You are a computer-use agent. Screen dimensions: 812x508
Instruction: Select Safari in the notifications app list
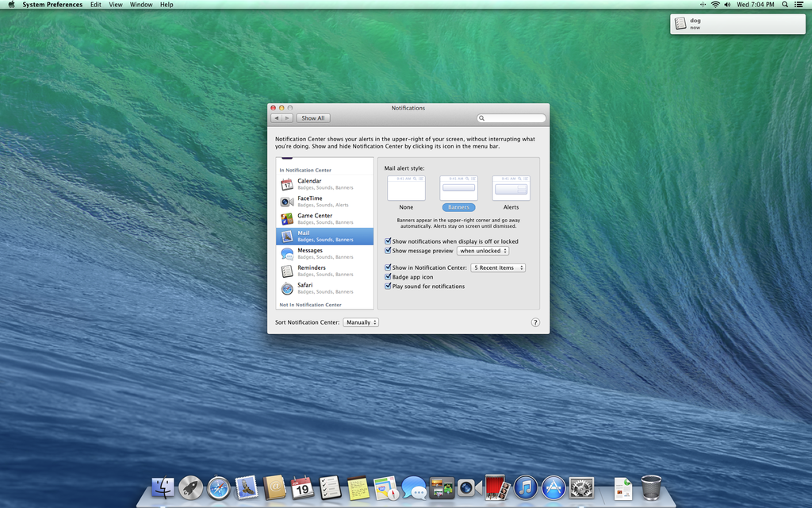click(x=306, y=288)
